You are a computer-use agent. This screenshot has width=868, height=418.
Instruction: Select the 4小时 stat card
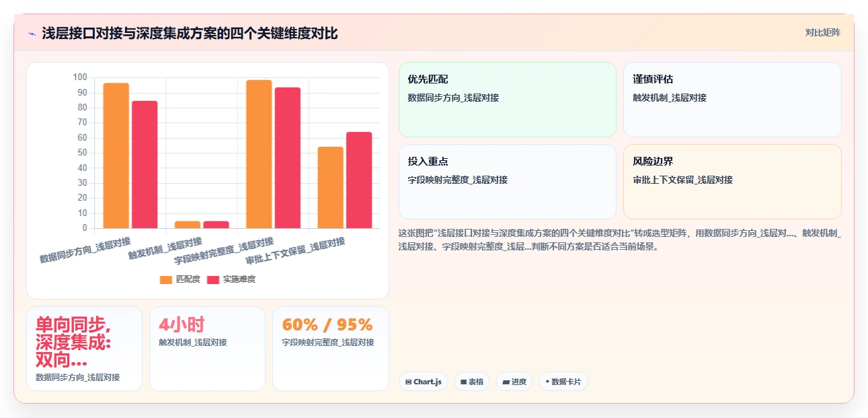click(x=207, y=349)
